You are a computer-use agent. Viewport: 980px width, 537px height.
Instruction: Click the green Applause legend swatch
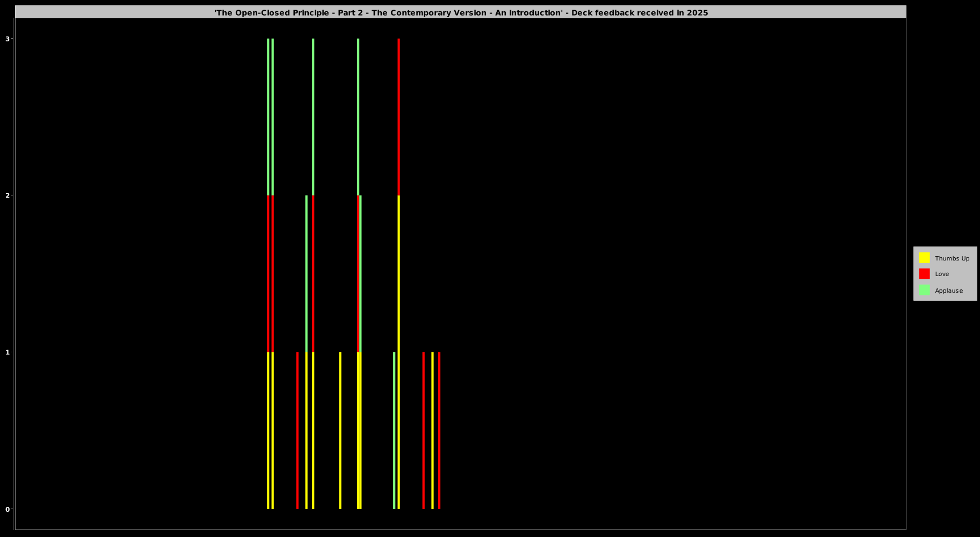924,290
